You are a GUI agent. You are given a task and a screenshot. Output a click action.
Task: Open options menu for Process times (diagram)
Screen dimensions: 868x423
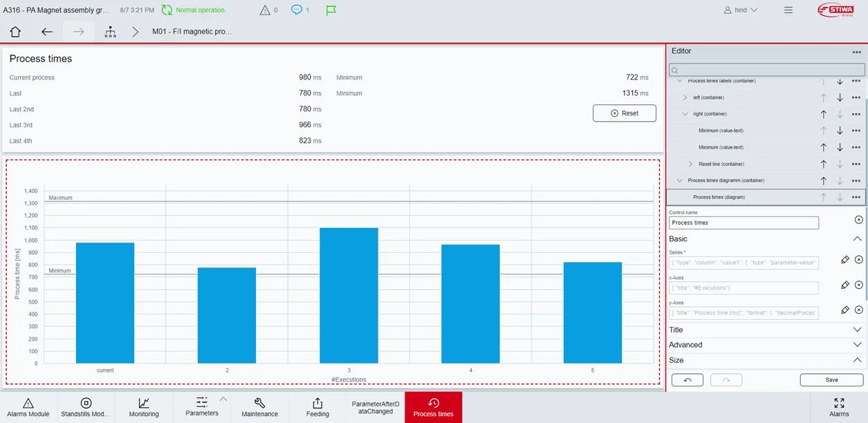pyautogui.click(x=856, y=196)
